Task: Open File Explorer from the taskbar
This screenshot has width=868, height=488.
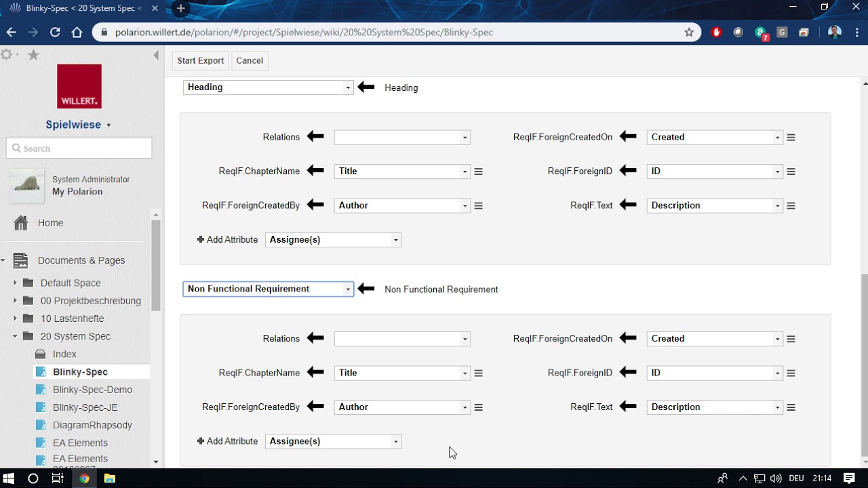Action: pos(109,479)
